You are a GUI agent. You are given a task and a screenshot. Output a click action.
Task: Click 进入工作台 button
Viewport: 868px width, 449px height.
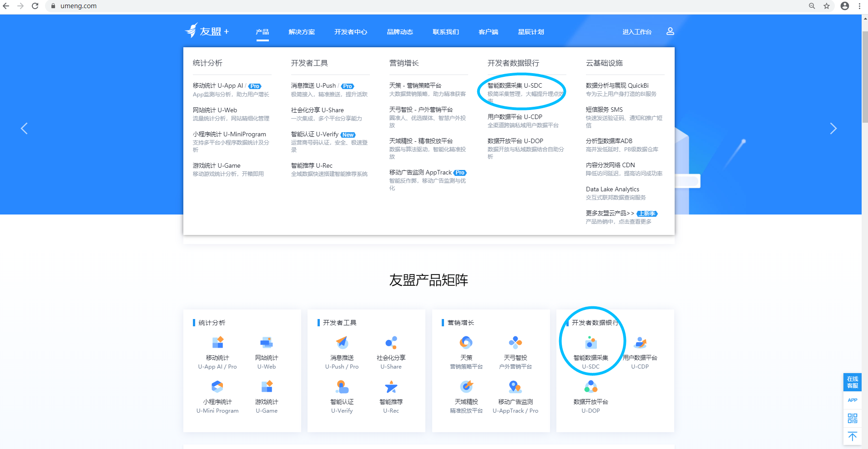[x=637, y=32]
